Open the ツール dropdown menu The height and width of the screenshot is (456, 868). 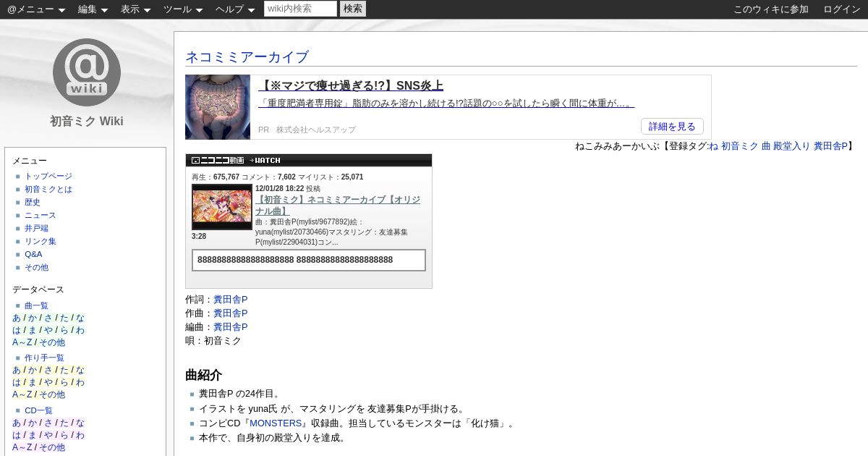click(184, 9)
